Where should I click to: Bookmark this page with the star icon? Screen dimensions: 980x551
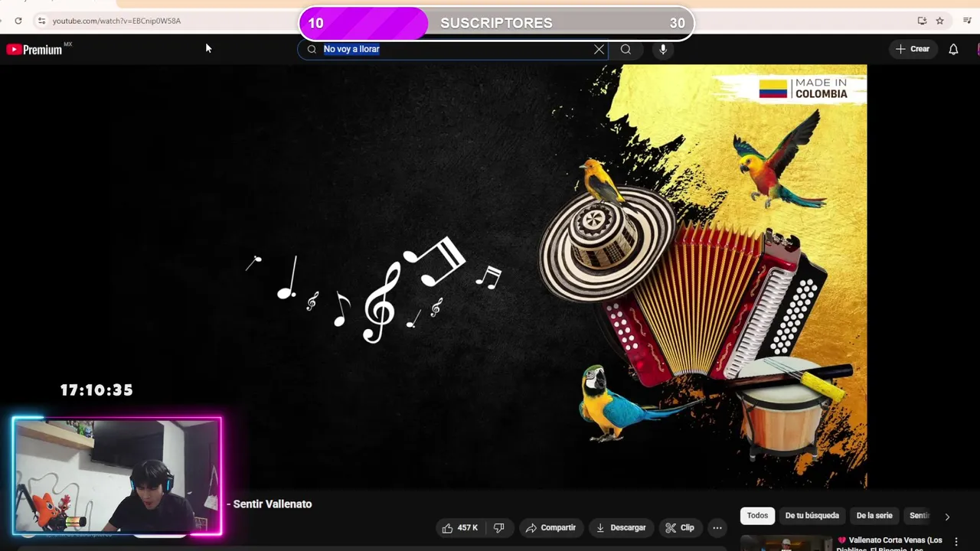939,21
